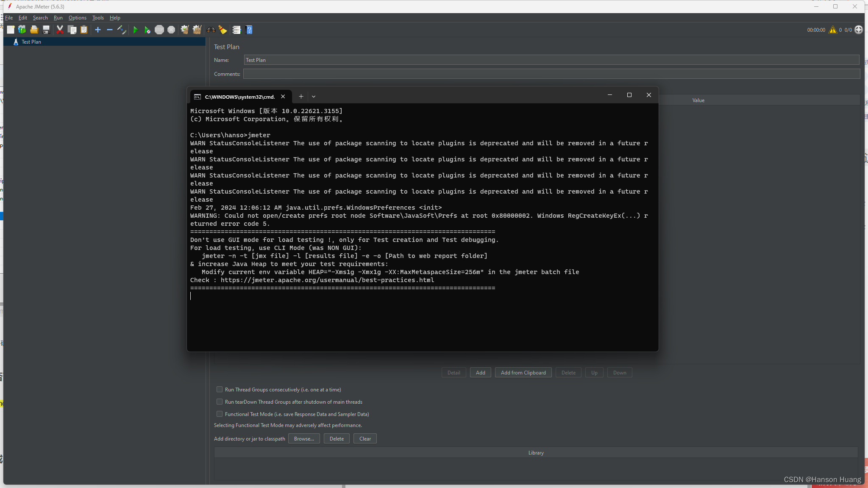The height and width of the screenshot is (488, 868).
Task: Click the Add button
Action: tap(480, 372)
